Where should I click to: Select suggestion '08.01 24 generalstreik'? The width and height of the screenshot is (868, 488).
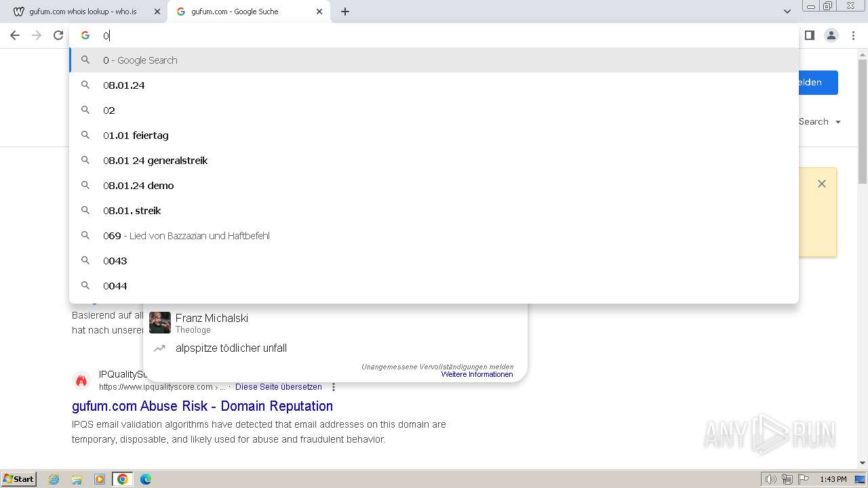click(434, 161)
